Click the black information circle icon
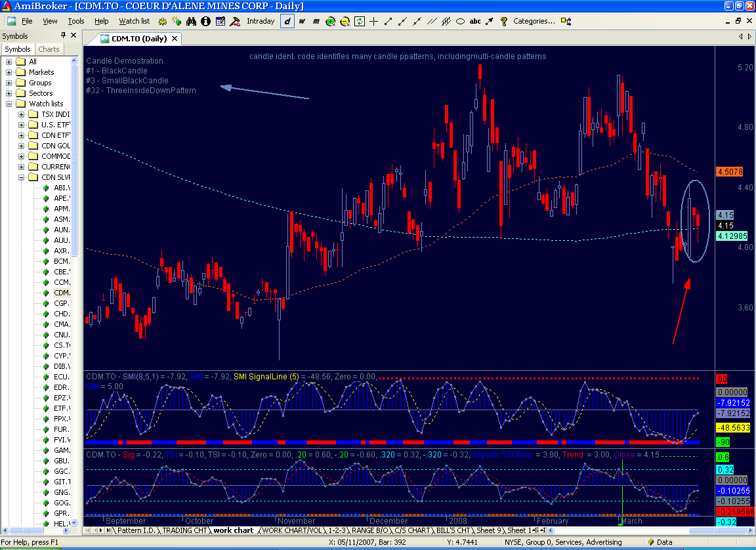Screen dimensions: 756x550 coord(205,21)
